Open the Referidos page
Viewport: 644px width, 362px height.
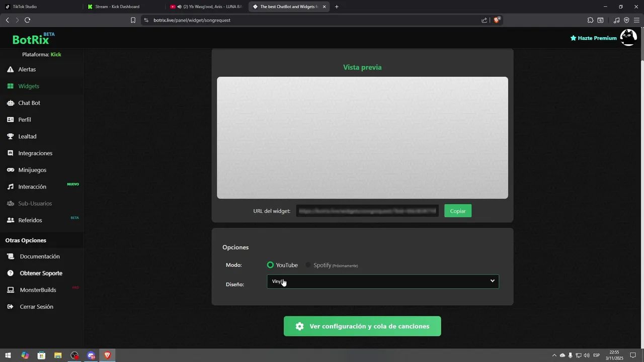pyautogui.click(x=30, y=220)
